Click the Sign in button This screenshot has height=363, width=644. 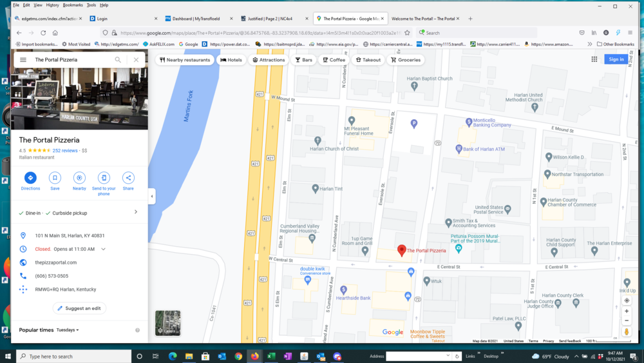(616, 59)
